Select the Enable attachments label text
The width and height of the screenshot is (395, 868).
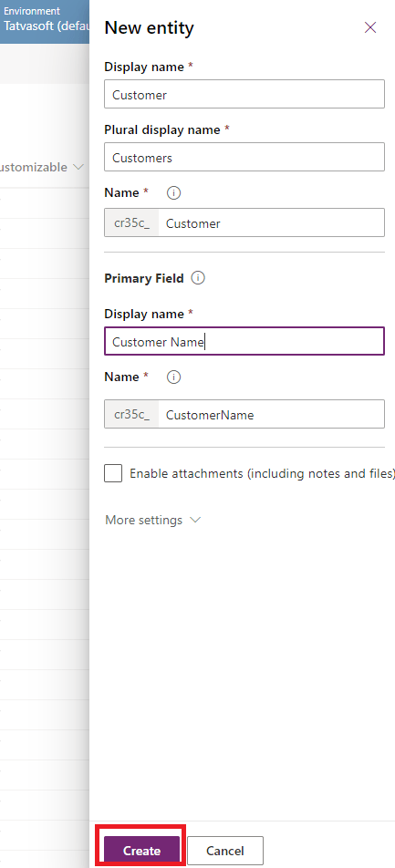pyautogui.click(x=262, y=474)
